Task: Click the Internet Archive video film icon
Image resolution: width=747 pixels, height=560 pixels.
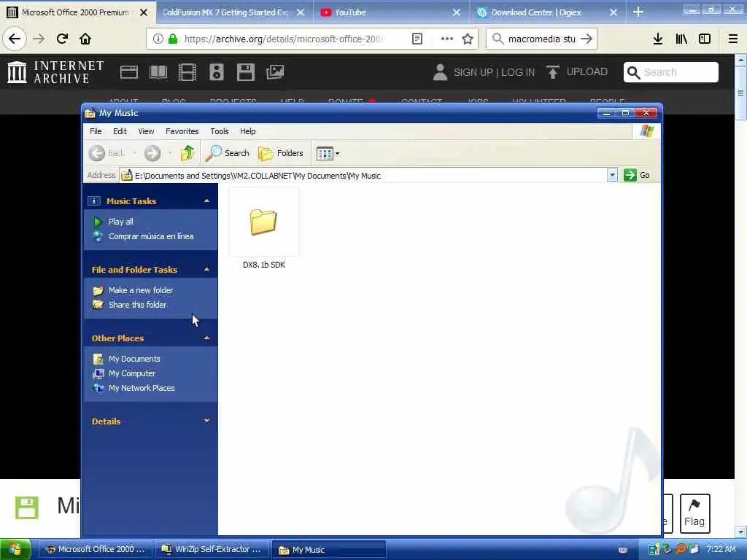Action: (x=187, y=72)
